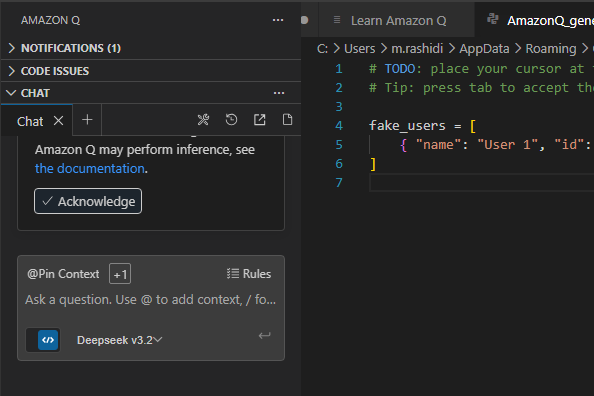Send the message with the enter arrow icon

click(264, 336)
